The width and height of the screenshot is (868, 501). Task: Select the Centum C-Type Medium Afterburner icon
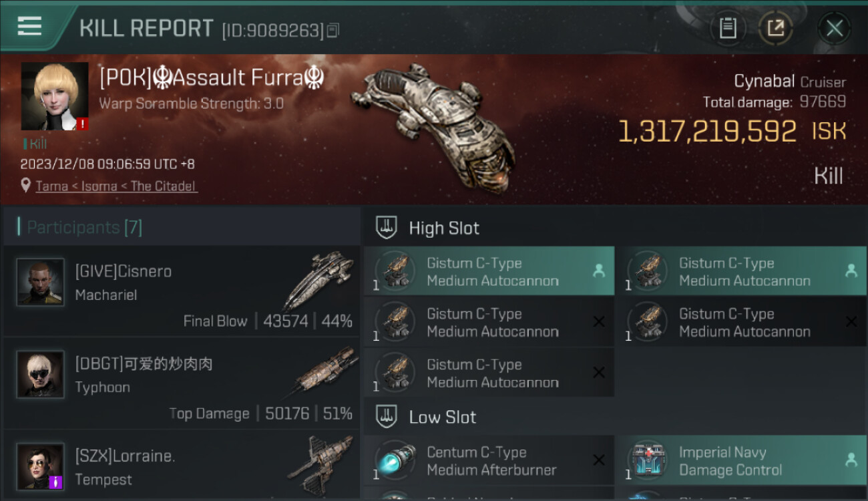point(395,460)
